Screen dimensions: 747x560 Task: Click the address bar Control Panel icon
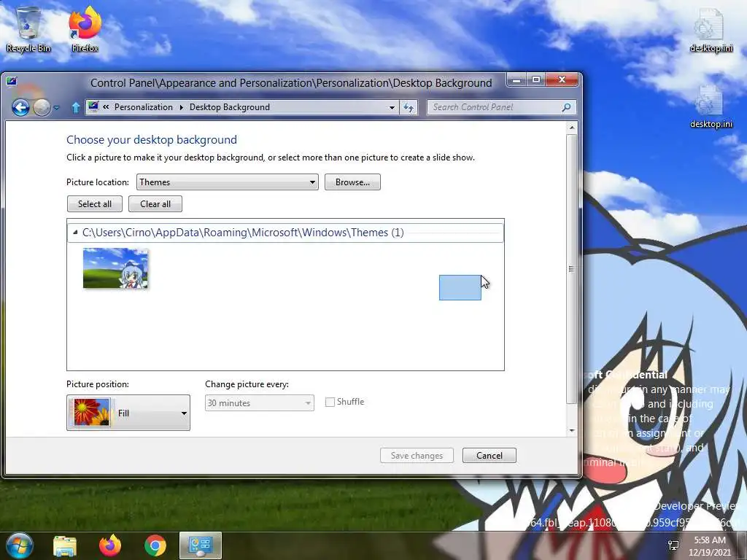point(93,106)
